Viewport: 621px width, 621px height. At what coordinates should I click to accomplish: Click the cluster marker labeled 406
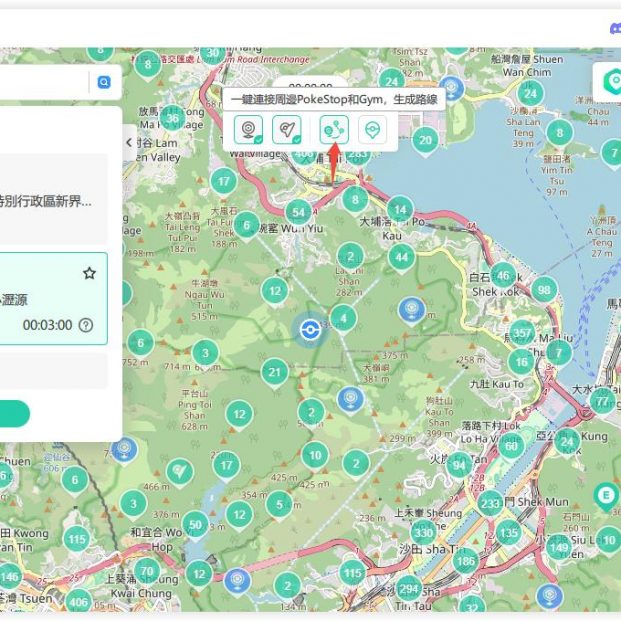click(x=78, y=601)
